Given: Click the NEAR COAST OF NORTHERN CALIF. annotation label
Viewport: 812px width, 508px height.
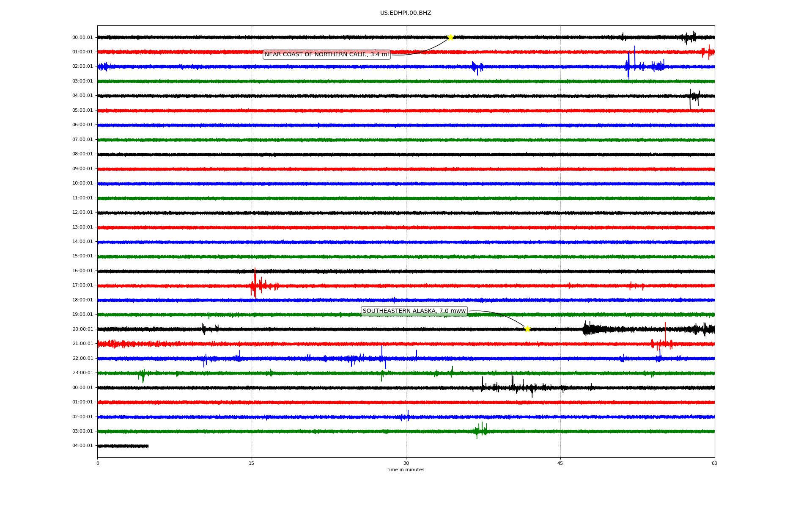Looking at the screenshot, I should tap(326, 55).
